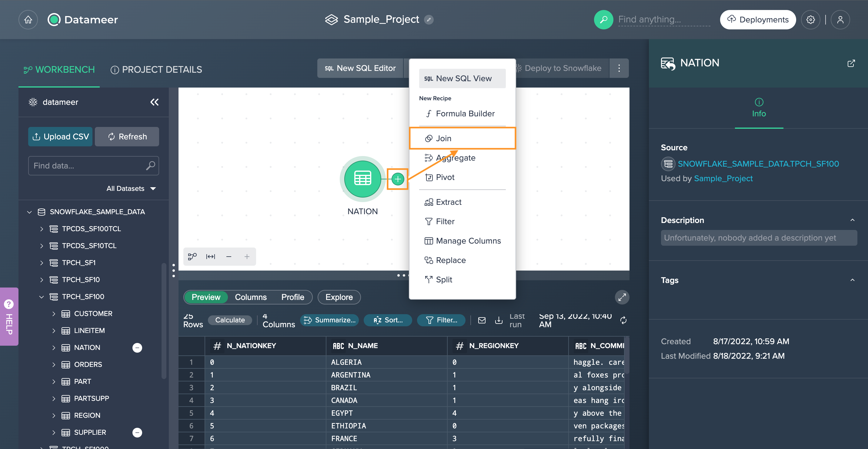The width and height of the screenshot is (868, 449).
Task: Click the email icon in the preview toolbar
Action: 482,320
